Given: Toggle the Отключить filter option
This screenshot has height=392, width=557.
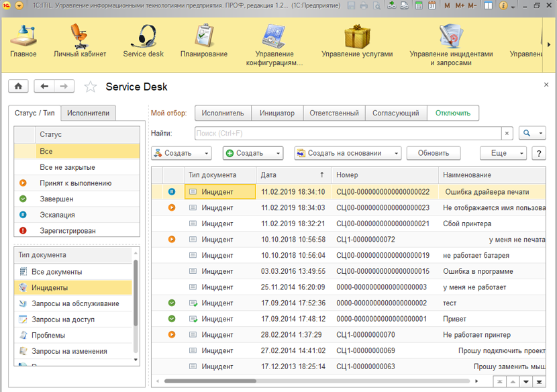Looking at the screenshot, I should [453, 113].
